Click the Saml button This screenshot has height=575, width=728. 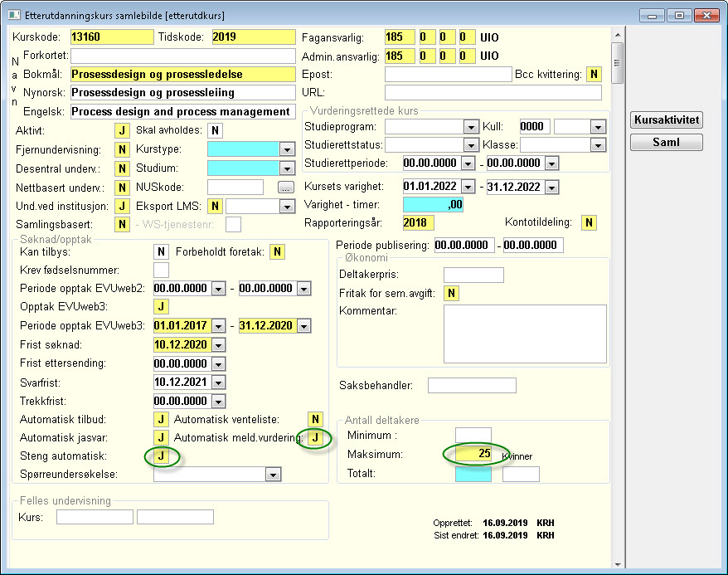click(x=667, y=142)
